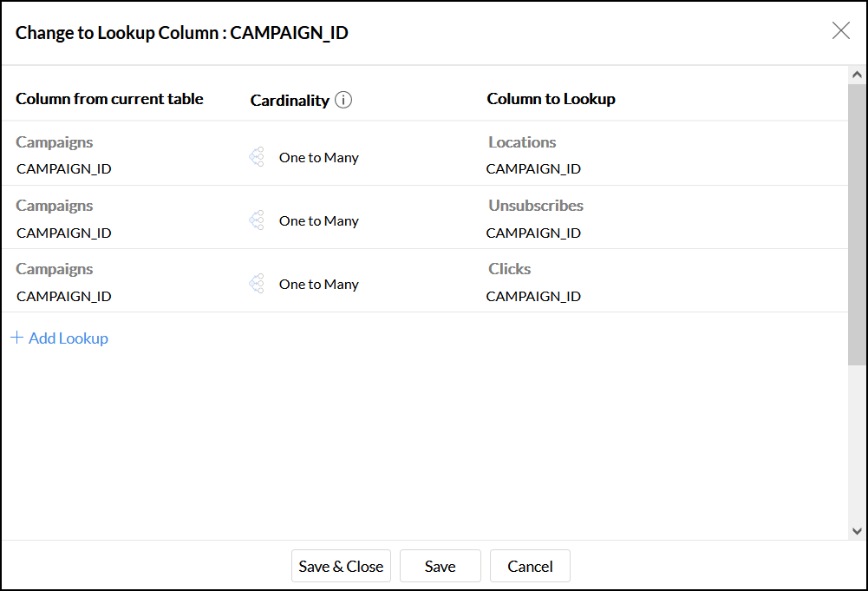Click the Cardinality info icon
Viewport: 868px width, 591px height.
click(x=343, y=100)
